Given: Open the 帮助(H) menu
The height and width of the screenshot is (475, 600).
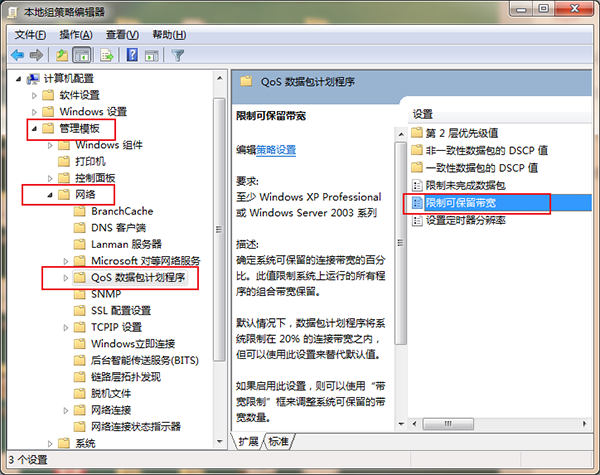Looking at the screenshot, I should point(169,35).
